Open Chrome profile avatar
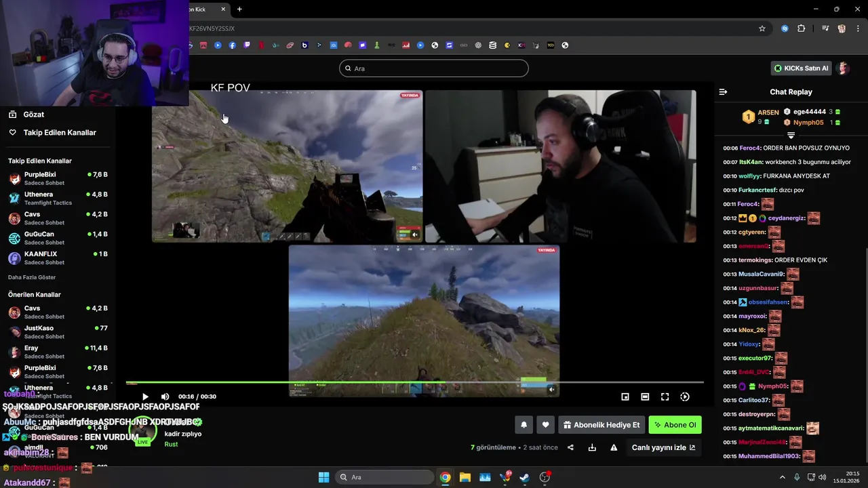The height and width of the screenshot is (488, 868). coord(842,28)
